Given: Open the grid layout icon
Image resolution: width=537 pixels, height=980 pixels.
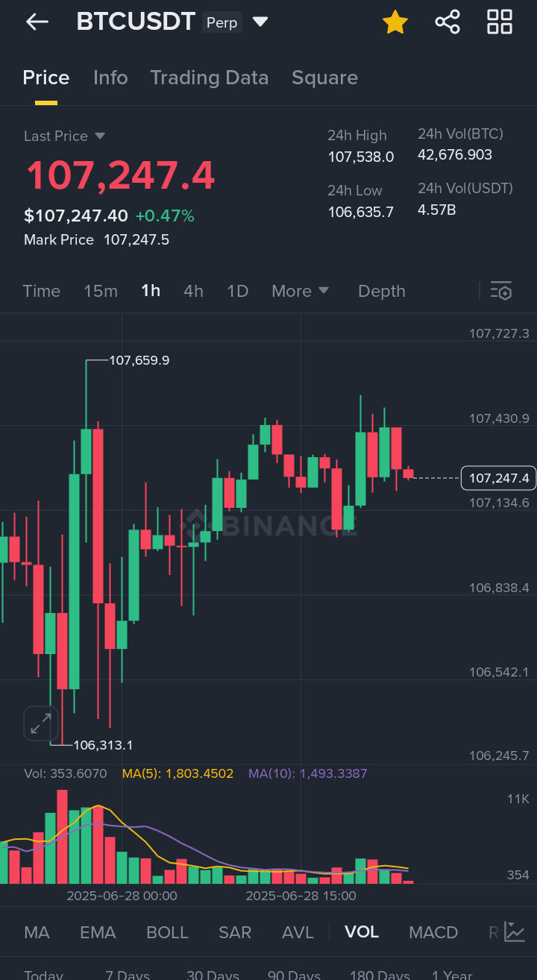Looking at the screenshot, I should coord(499,22).
